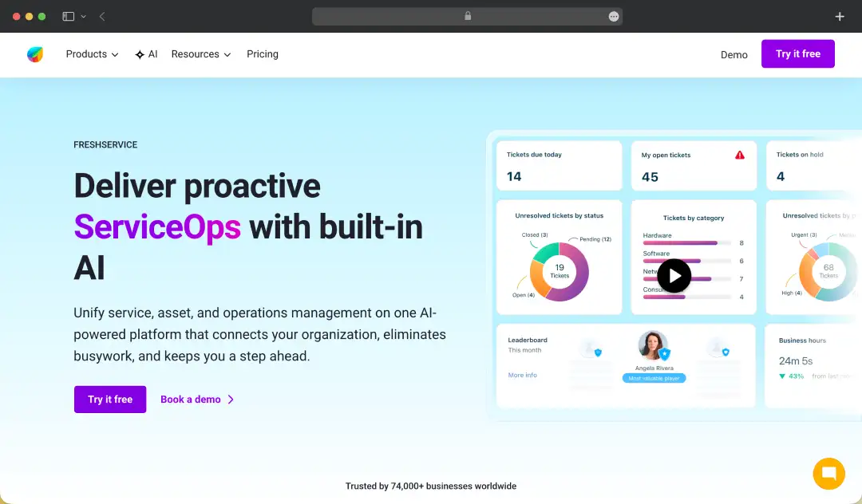Screen dimensions: 862x504
Task: Click Angela Rivera's avatar photo
Action: point(653,346)
